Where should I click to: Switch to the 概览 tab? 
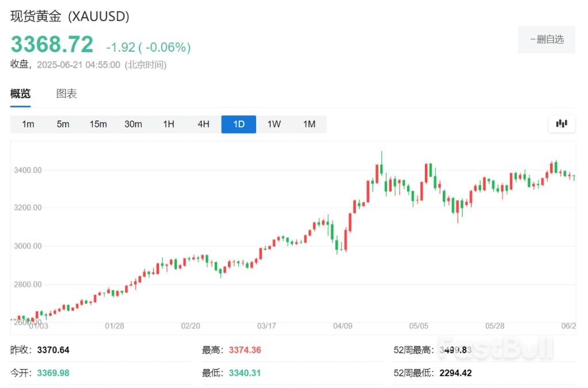[21, 94]
